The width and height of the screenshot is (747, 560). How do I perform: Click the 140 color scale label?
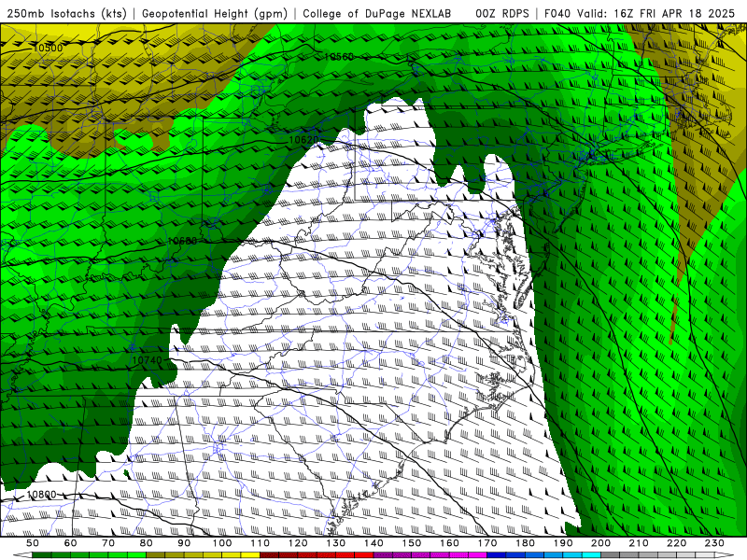[x=373, y=543]
